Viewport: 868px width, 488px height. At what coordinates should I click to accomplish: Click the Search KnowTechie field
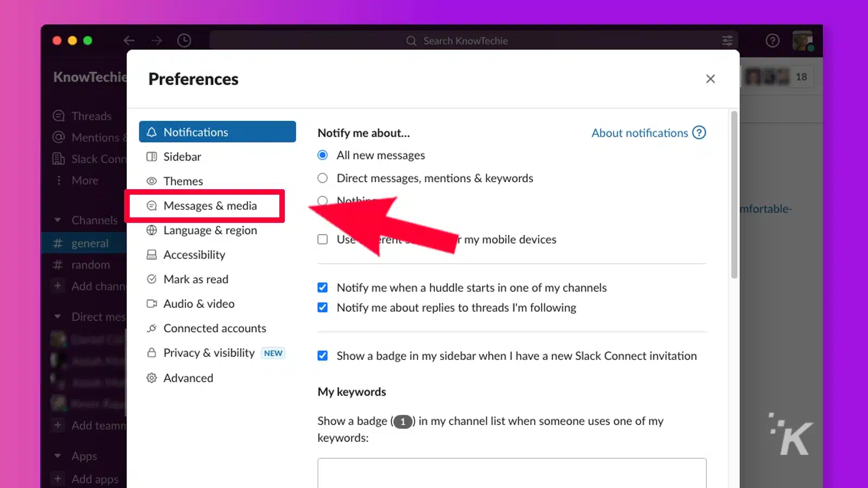click(x=473, y=41)
